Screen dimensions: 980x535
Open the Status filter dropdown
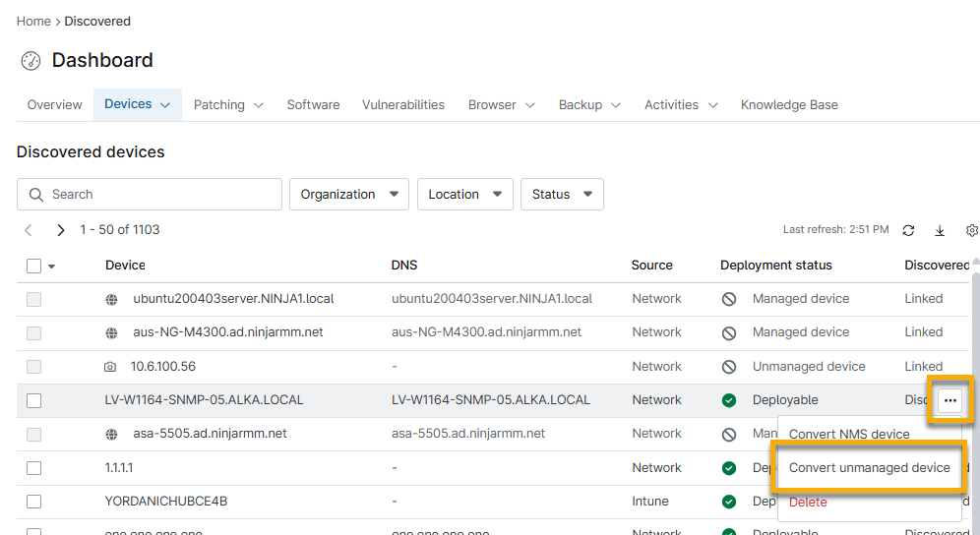click(561, 195)
